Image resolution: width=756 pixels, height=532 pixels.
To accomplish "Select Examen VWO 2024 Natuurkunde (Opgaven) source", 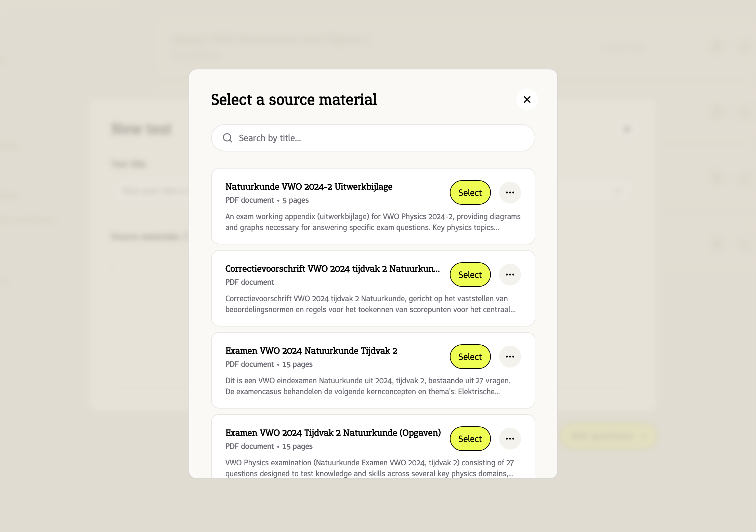I will coord(470,439).
